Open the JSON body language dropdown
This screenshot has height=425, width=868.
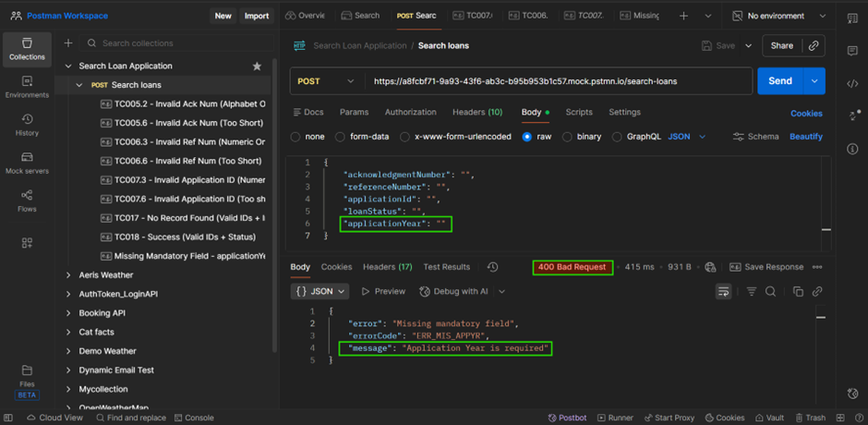tap(687, 137)
